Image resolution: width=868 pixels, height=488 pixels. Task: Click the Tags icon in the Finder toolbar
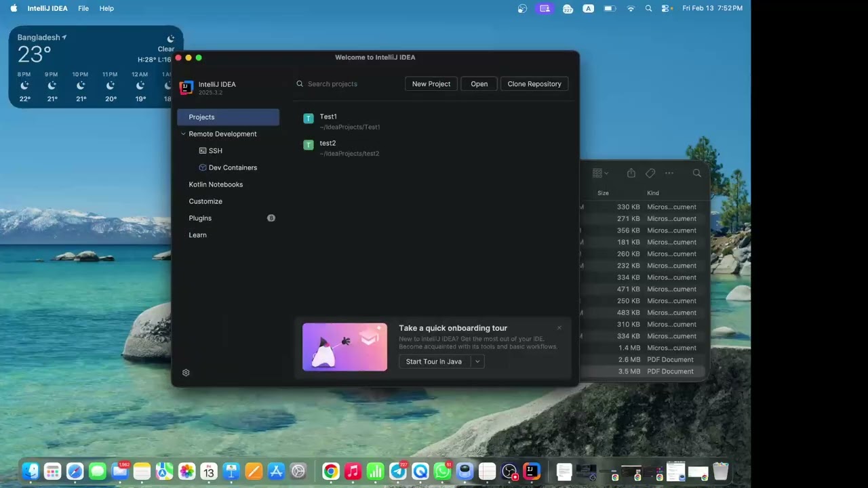click(650, 173)
